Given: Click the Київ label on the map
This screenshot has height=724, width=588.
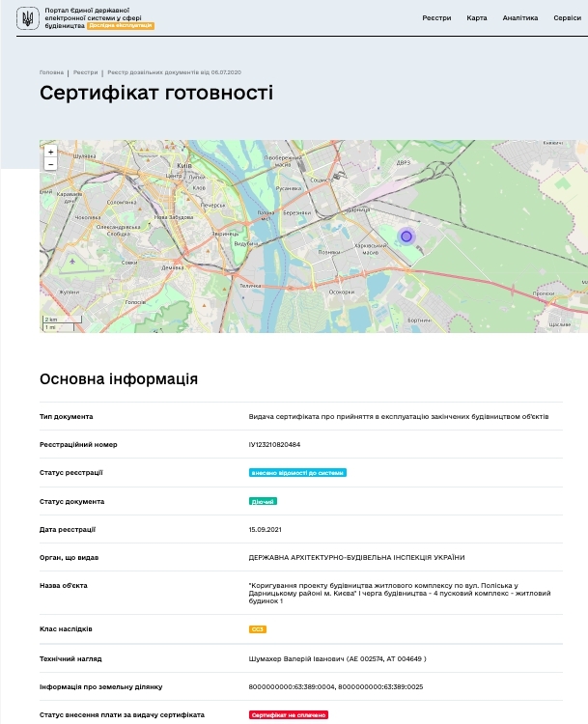Looking at the screenshot, I should (x=184, y=165).
